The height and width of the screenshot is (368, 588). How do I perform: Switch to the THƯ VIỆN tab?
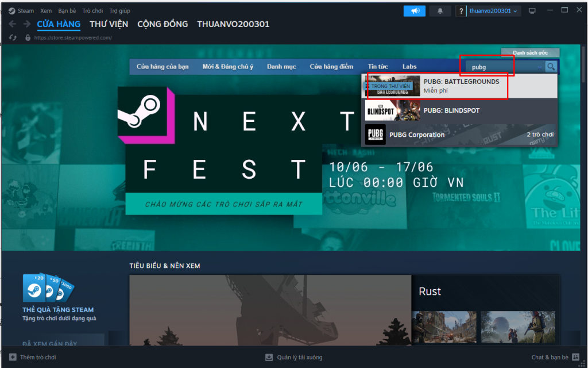pyautogui.click(x=109, y=24)
